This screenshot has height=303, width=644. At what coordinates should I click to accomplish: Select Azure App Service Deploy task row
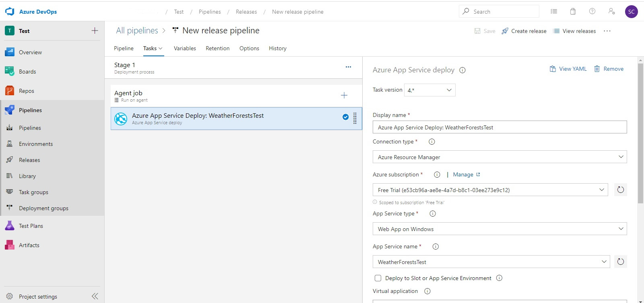click(x=236, y=119)
